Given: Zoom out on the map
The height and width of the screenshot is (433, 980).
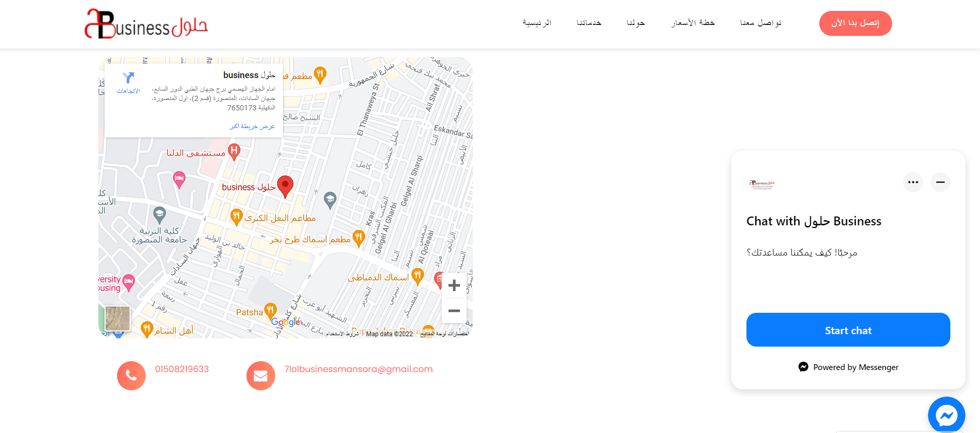Looking at the screenshot, I should point(454,311).
